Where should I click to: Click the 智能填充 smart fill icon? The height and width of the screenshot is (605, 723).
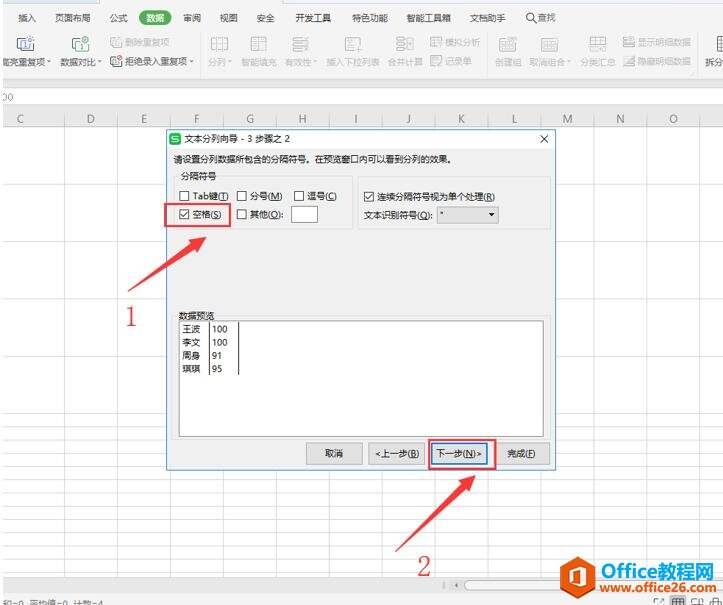(258, 44)
